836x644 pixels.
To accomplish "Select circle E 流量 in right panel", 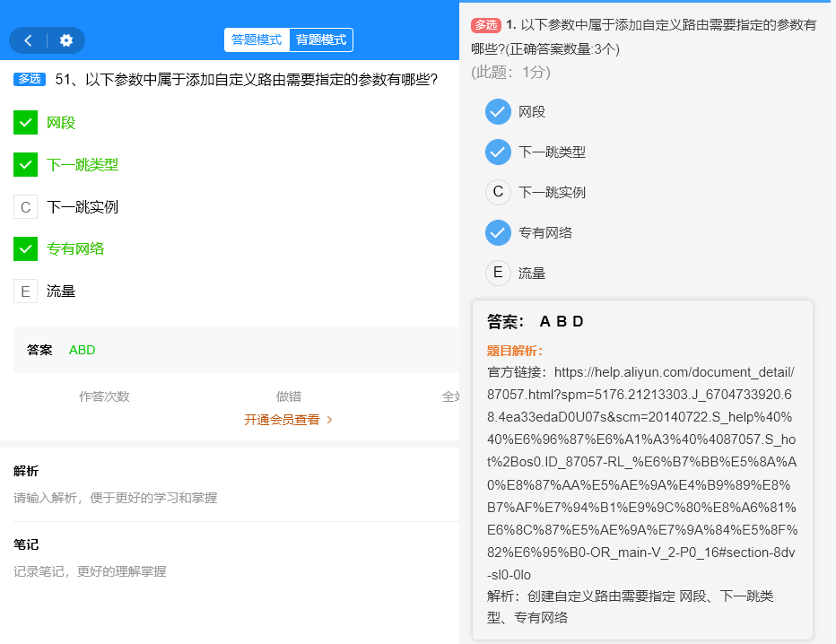I will point(498,273).
